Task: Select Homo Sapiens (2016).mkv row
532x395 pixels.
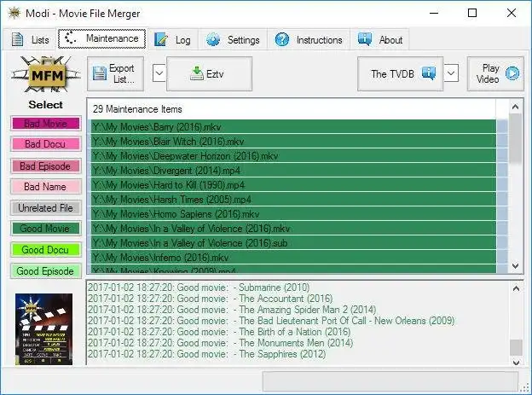Action: 293,214
